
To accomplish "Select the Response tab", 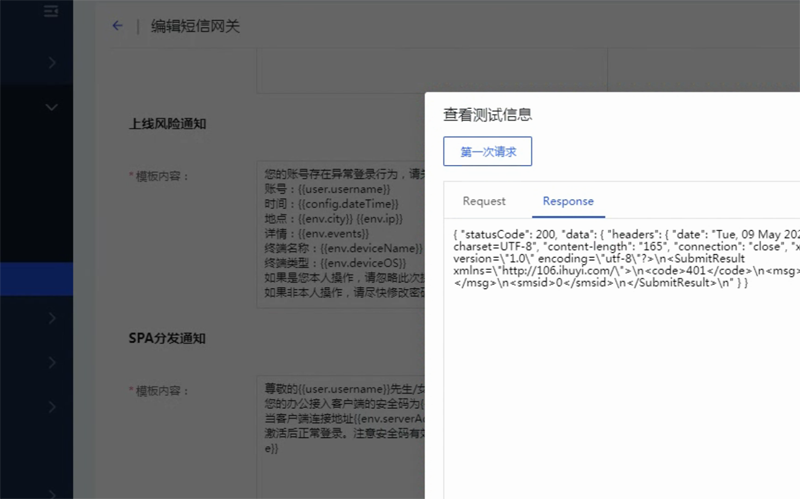I will [568, 201].
